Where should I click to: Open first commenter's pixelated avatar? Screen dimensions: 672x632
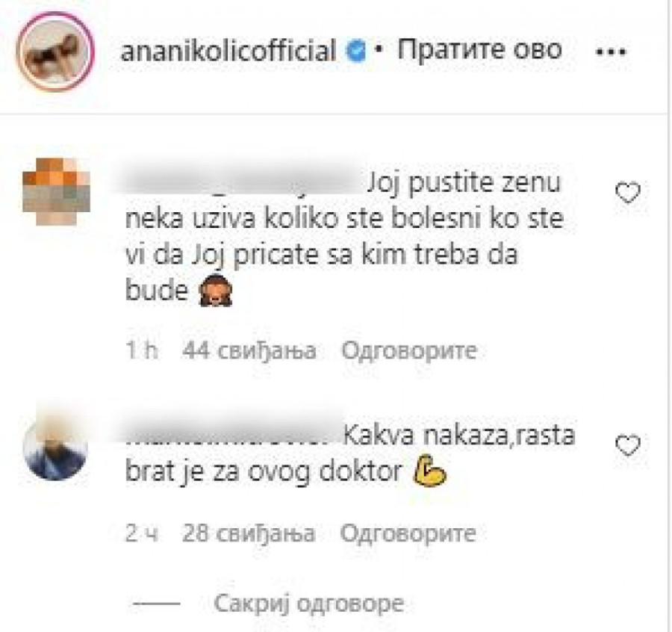click(x=56, y=192)
